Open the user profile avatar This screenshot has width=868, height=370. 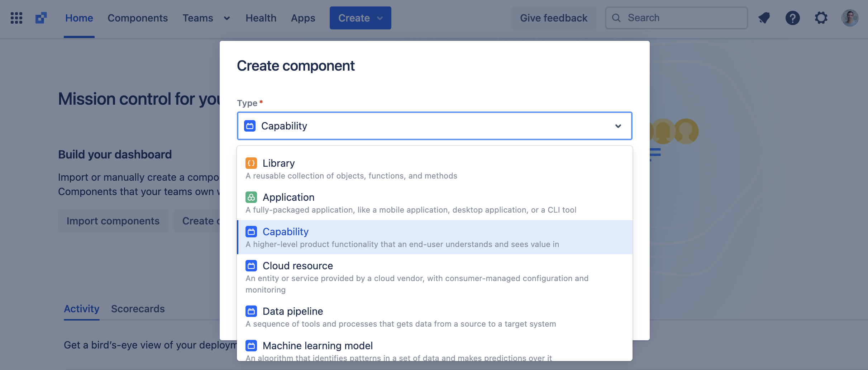pos(850,18)
